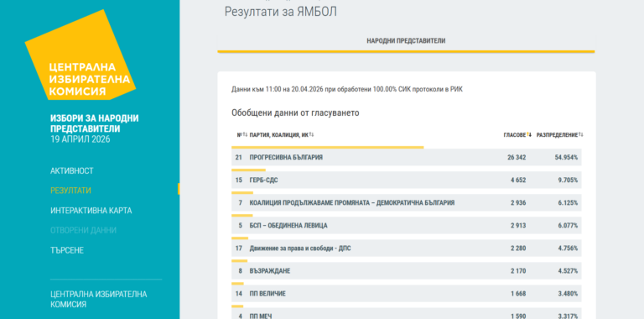
Task: Click the ГЛАСОВЕ column header label
Action: tap(515, 135)
